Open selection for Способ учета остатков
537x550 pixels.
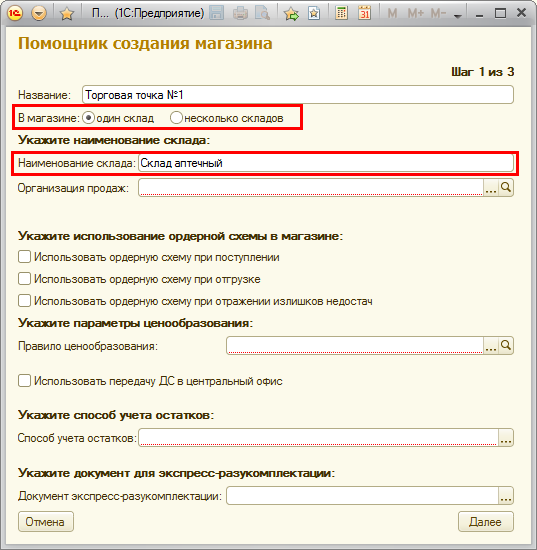[506, 437]
